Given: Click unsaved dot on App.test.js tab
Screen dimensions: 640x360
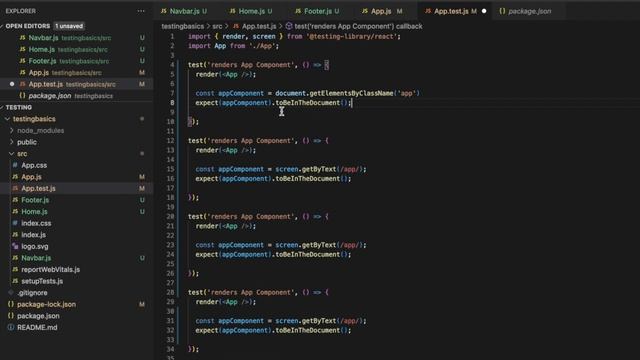Looking at the screenshot, I should tap(484, 11).
